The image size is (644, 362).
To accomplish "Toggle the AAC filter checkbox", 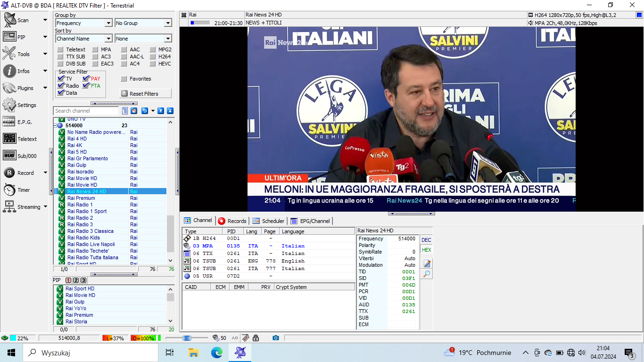I will [124, 49].
